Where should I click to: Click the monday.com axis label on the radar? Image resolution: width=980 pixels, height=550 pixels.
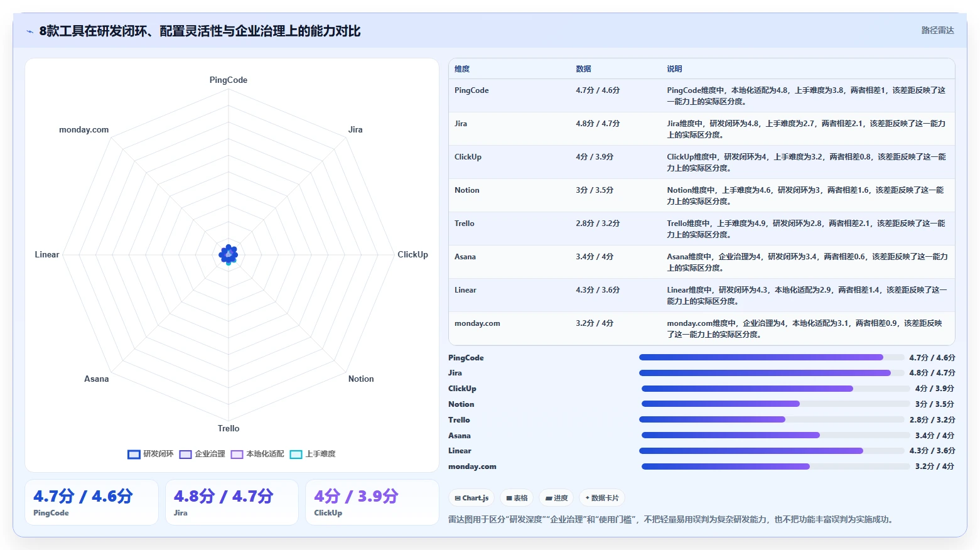83,130
